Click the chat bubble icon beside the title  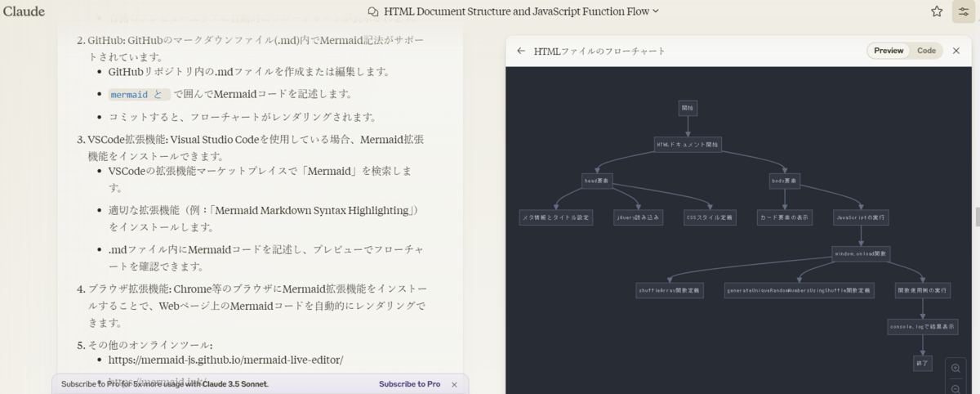373,11
